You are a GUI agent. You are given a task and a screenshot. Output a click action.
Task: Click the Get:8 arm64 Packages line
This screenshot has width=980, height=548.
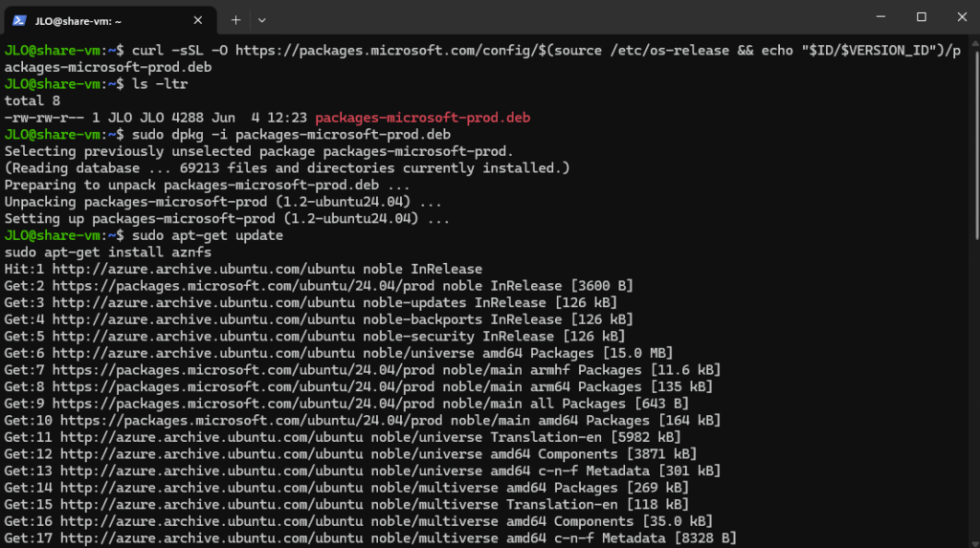[x=358, y=387]
